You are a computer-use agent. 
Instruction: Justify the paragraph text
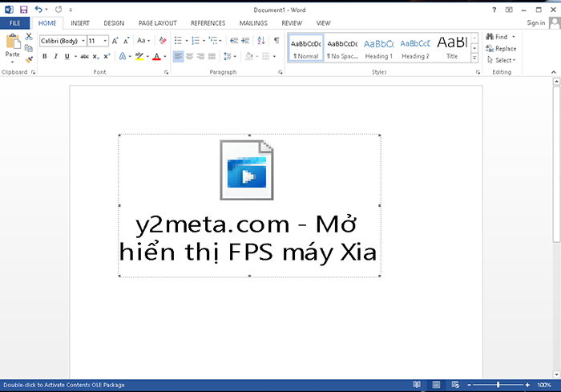click(x=212, y=56)
